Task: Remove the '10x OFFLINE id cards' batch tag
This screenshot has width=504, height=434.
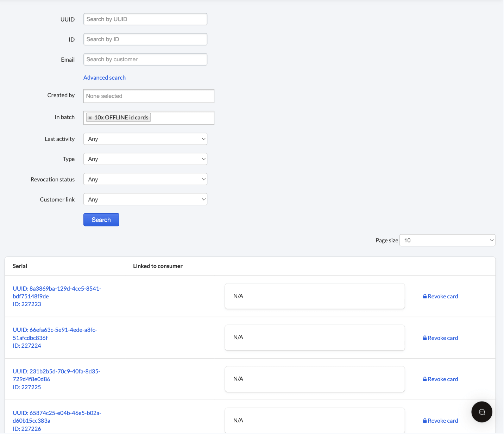Action: [90, 117]
